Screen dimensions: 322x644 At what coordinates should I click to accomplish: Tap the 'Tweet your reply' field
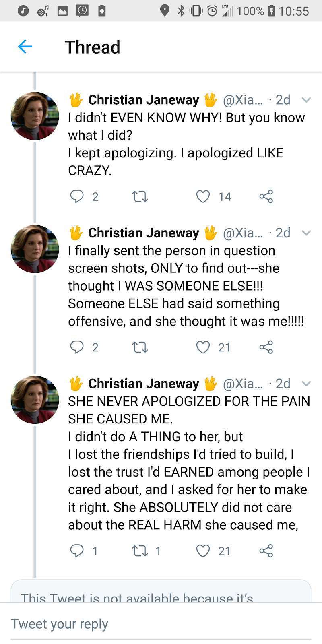tap(161, 624)
